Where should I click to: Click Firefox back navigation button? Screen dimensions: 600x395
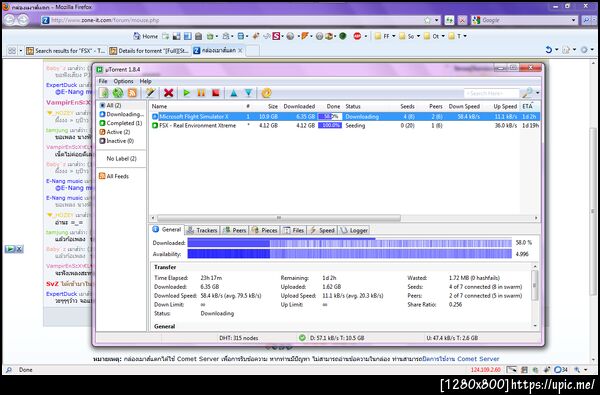pos(9,20)
